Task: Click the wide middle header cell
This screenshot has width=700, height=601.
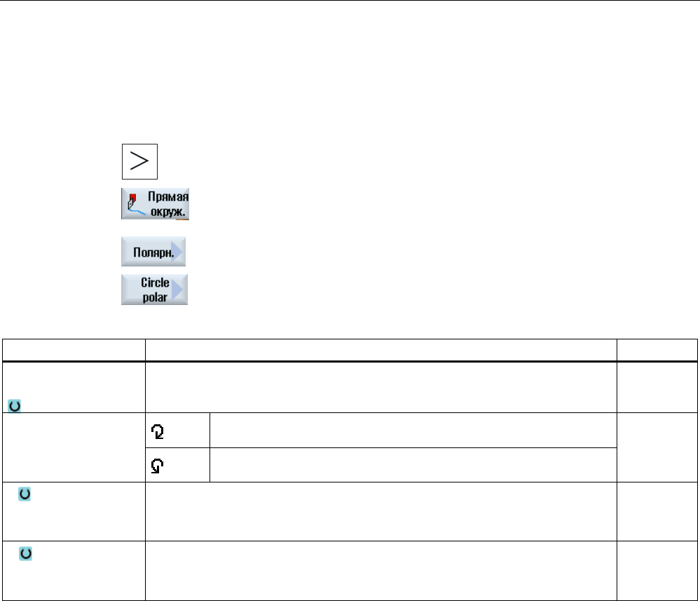Action: coord(381,350)
